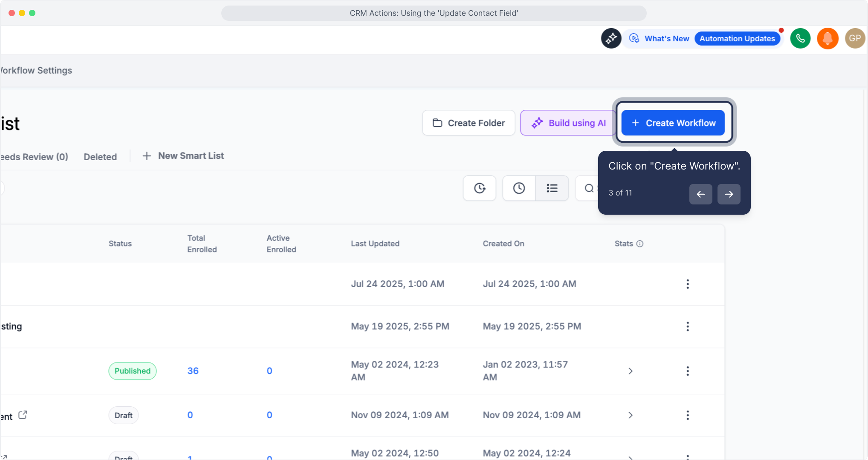Click the Stats info icon

tap(640, 244)
